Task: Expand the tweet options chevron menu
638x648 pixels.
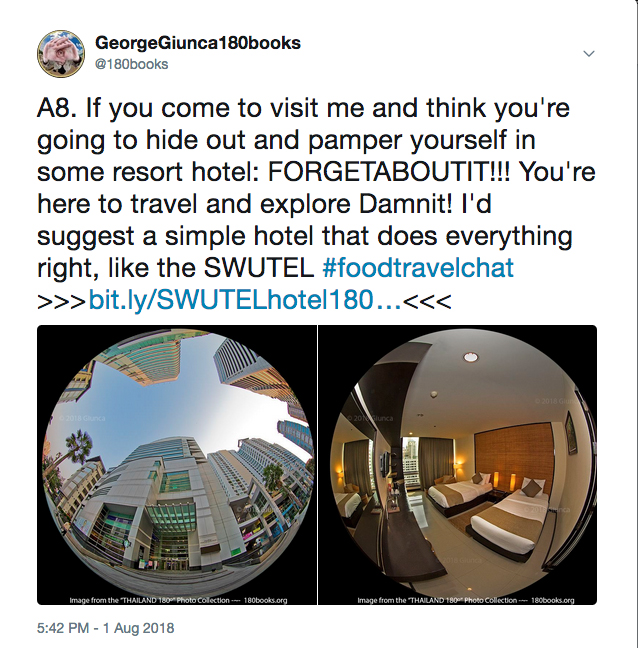Action: [x=588, y=54]
